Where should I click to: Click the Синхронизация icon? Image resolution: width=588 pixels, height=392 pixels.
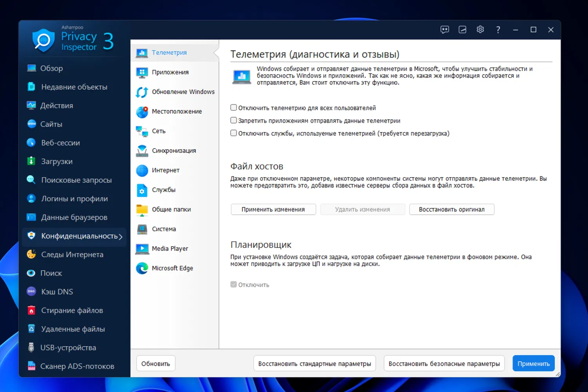[x=142, y=151]
